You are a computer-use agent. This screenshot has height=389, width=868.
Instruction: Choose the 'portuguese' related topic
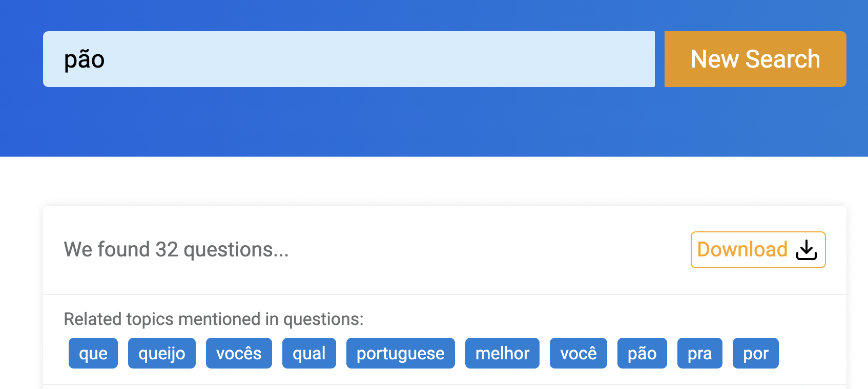(400, 353)
